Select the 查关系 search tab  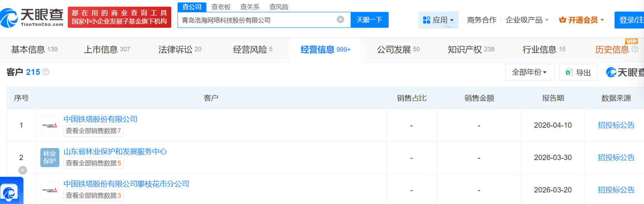click(250, 7)
